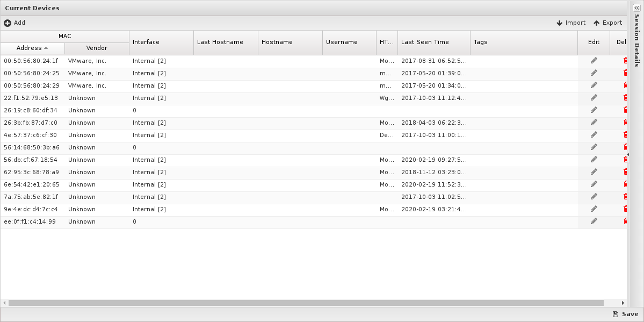644x322 pixels.
Task: Edit device 56:db:cf:67:18:54 with pencil icon
Action: pos(594,160)
